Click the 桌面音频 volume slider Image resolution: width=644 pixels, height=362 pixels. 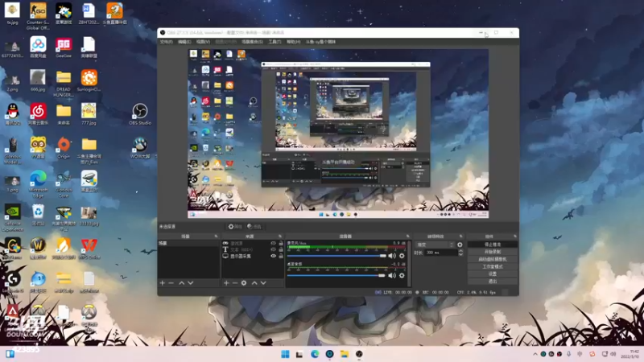click(336, 275)
